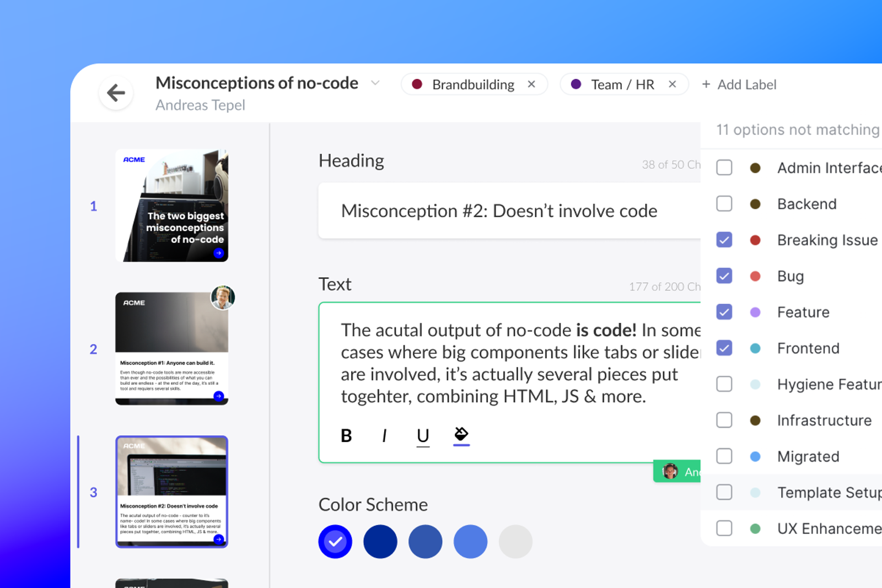Click the collaborator avatar on slide 2

(x=223, y=298)
